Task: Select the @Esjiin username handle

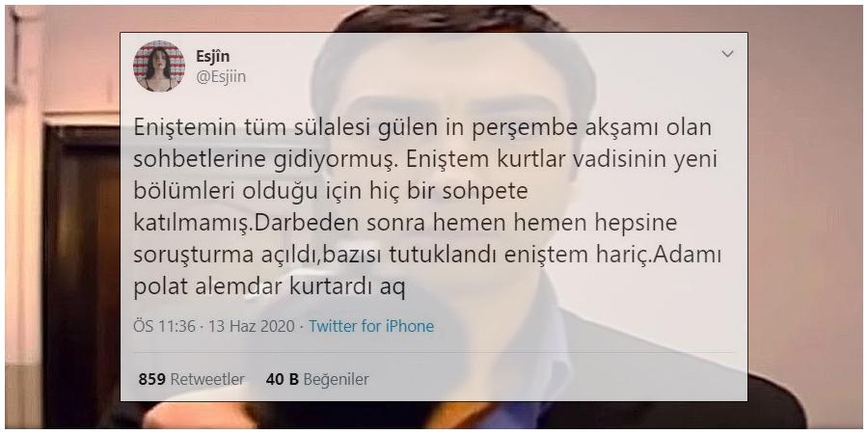Action: point(221,76)
